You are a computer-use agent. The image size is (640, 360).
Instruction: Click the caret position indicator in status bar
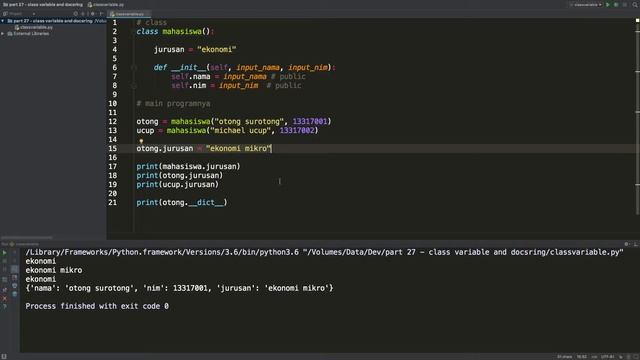click(582, 357)
